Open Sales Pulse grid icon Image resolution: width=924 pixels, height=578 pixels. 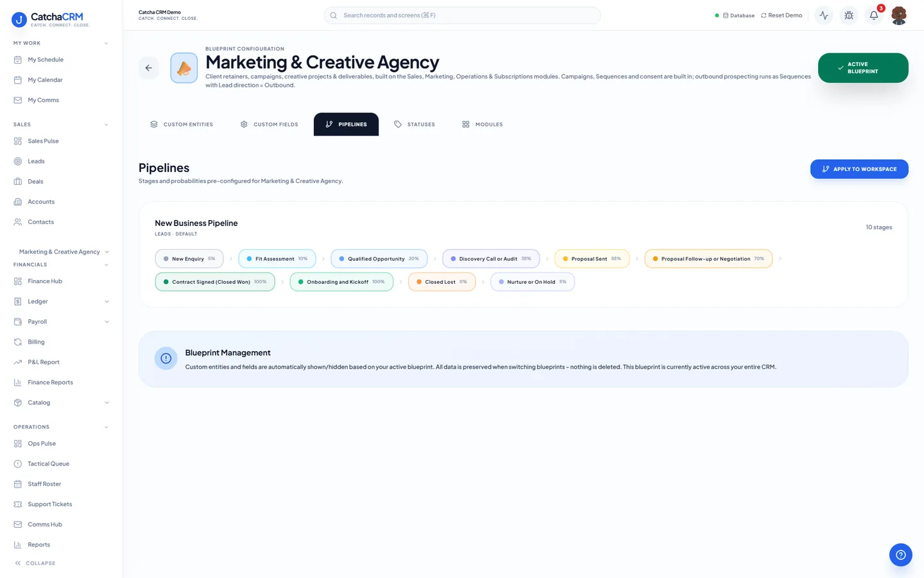click(18, 141)
